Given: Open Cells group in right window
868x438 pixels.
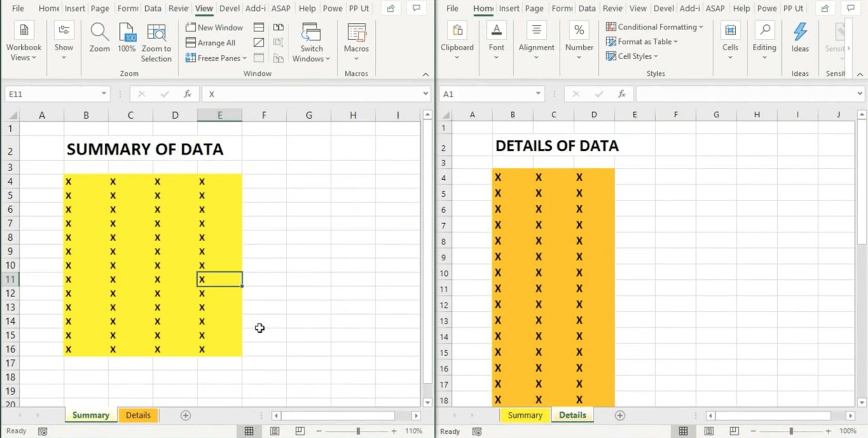Looking at the screenshot, I should click(730, 41).
